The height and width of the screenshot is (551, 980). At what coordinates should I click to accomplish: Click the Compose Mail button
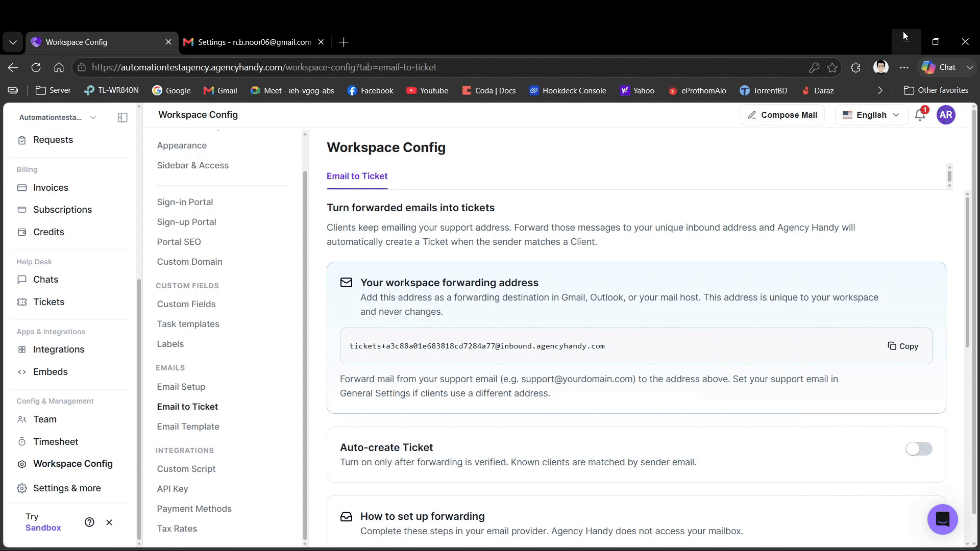[x=782, y=115]
